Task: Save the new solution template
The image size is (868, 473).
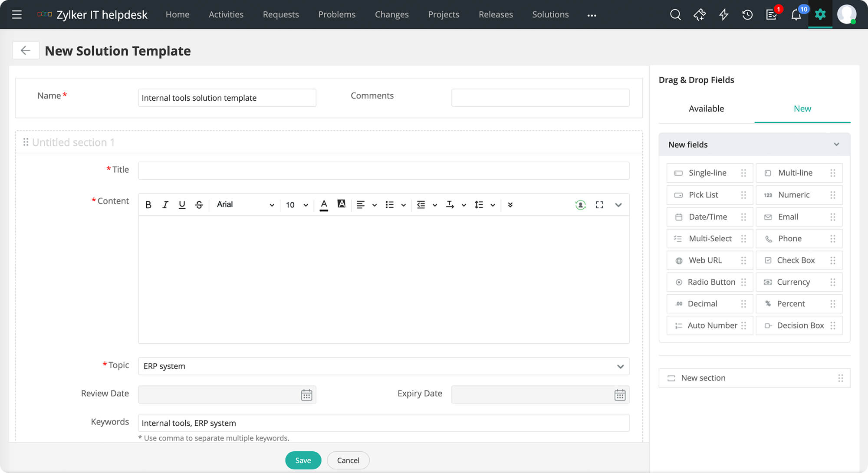Action: [303, 460]
